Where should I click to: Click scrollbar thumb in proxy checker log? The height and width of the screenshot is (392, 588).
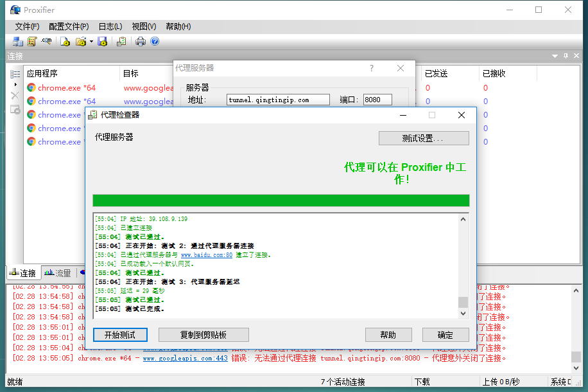tap(463, 302)
